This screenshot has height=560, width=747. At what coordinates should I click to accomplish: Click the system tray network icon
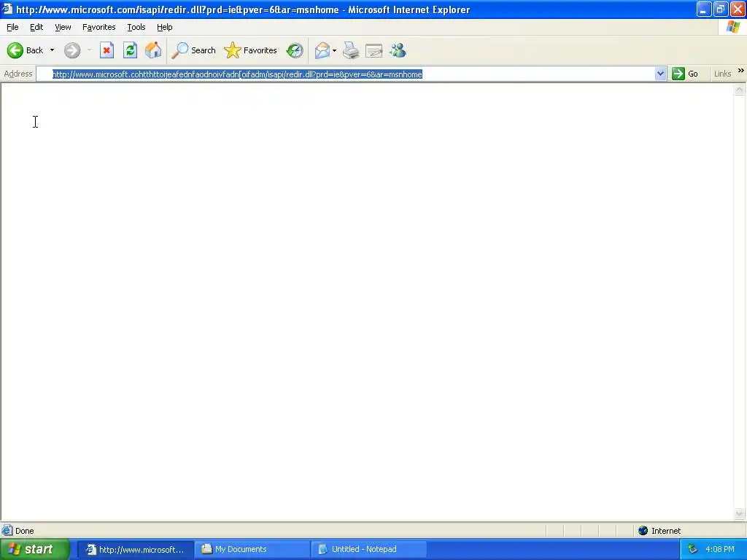pyautogui.click(x=693, y=550)
